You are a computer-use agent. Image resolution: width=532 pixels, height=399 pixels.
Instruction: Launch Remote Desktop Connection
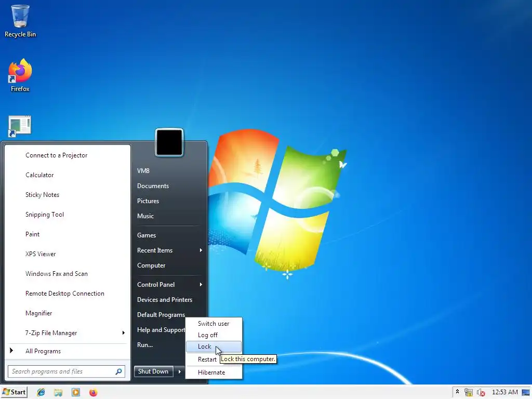point(67,294)
